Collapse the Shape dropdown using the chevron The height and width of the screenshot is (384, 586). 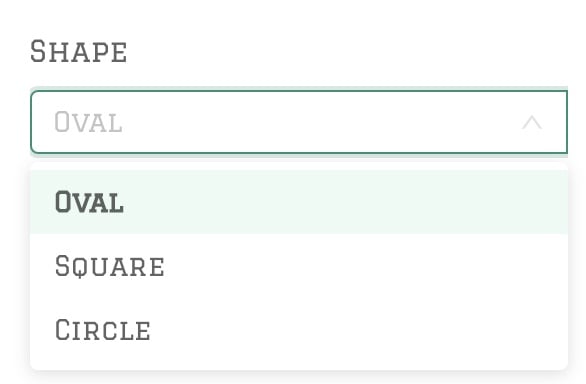click(531, 122)
